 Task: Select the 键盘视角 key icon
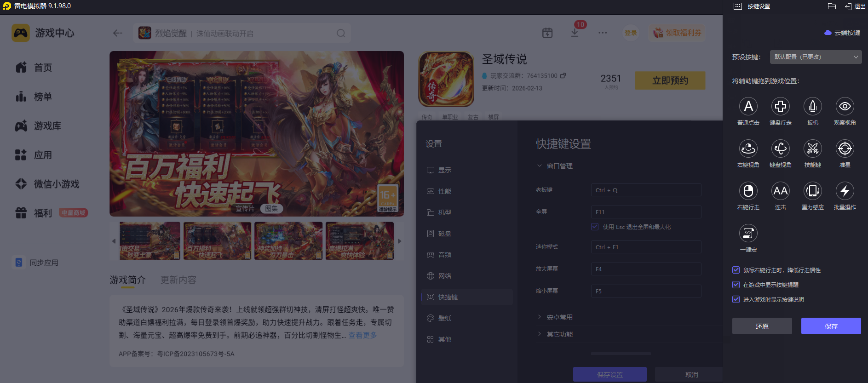781,149
